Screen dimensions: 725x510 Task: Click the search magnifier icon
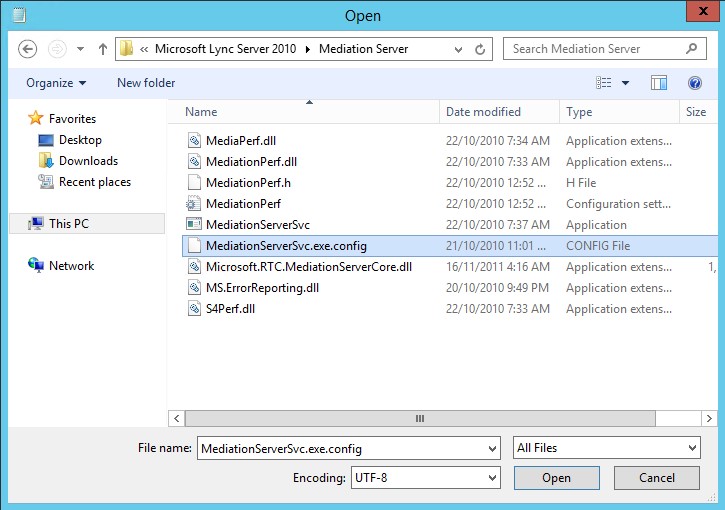pyautogui.click(x=691, y=48)
